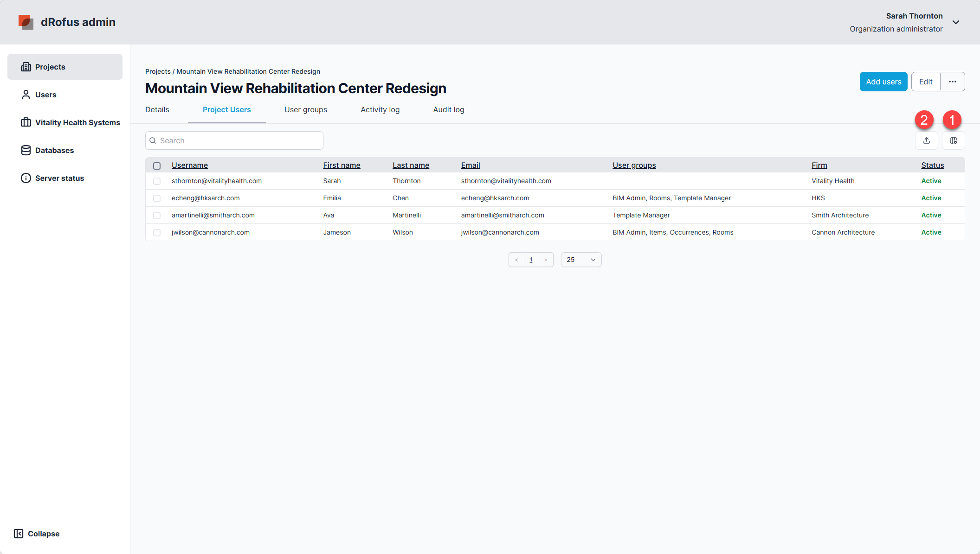Click Active status in Emilia Chen row
980x554 pixels.
coord(931,198)
